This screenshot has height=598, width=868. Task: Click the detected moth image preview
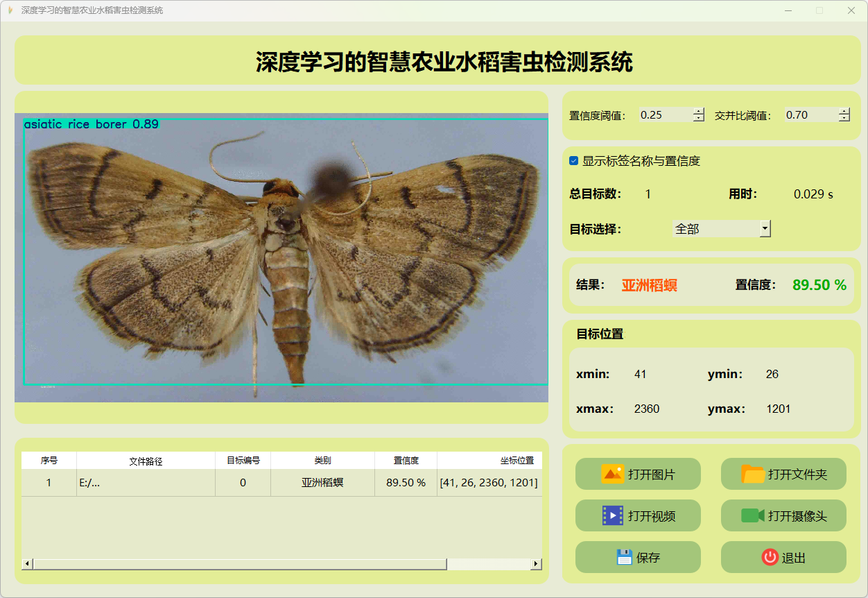(281, 257)
